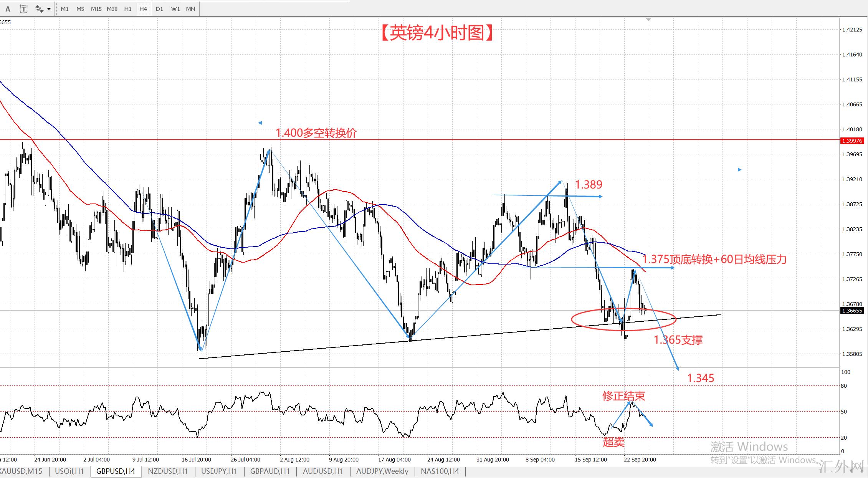Viewport: 868px width, 478px height.
Task: Expand the arrows tool dropdown
Action: pyautogui.click(x=49, y=9)
